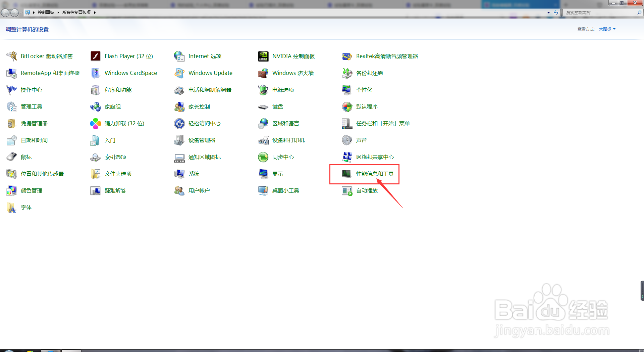Open the 文件夹选项 link
This screenshot has width=644, height=352.
click(118, 174)
